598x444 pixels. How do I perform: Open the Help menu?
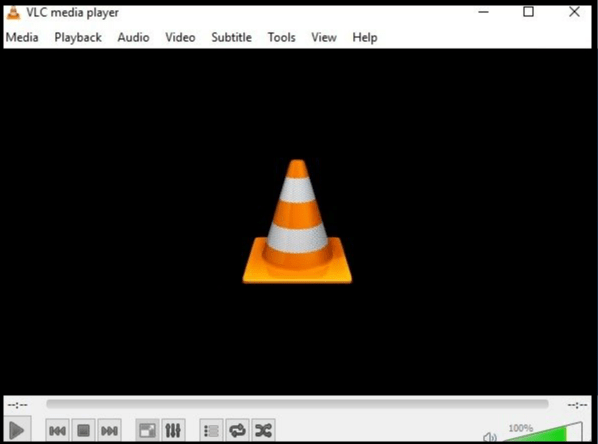(365, 37)
